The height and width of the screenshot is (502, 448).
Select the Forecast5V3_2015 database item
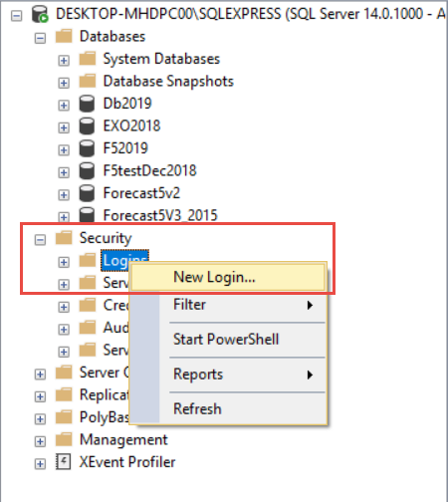pos(160,215)
